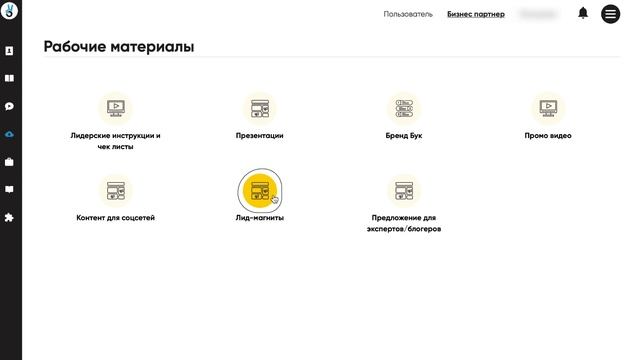
Task: Click the Рабочие материалы heading
Action: pyautogui.click(x=119, y=47)
